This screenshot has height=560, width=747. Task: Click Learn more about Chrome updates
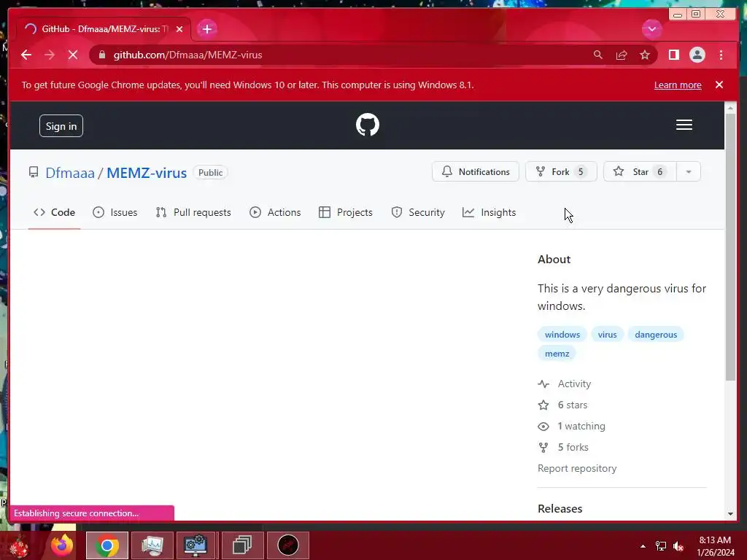(x=678, y=85)
